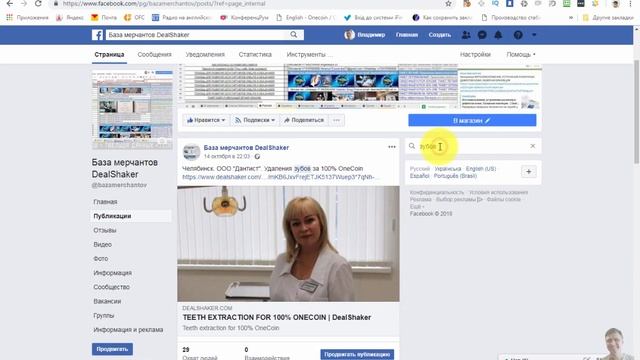Open the Другие закладки folder

[608, 18]
